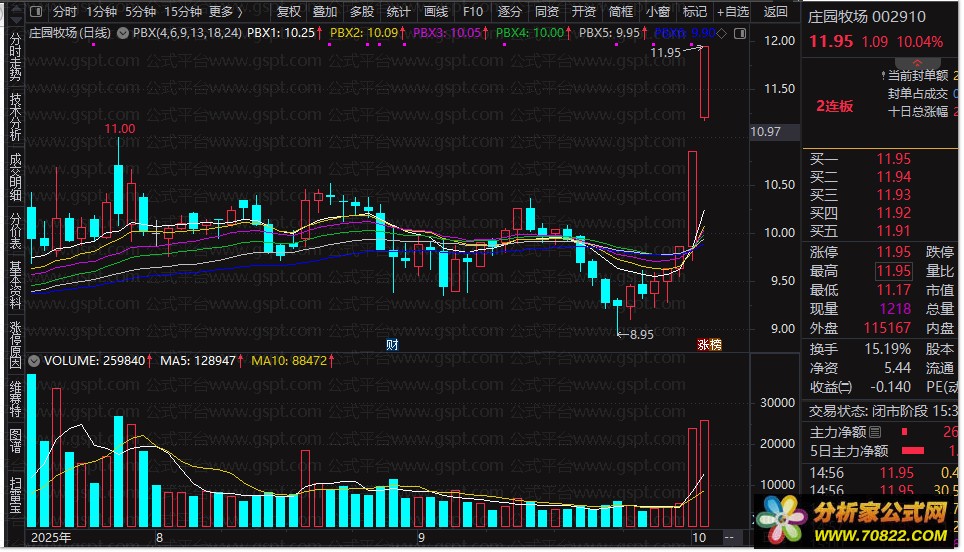Click the 叠加 overlay button
The image size is (964, 552).
(x=325, y=12)
